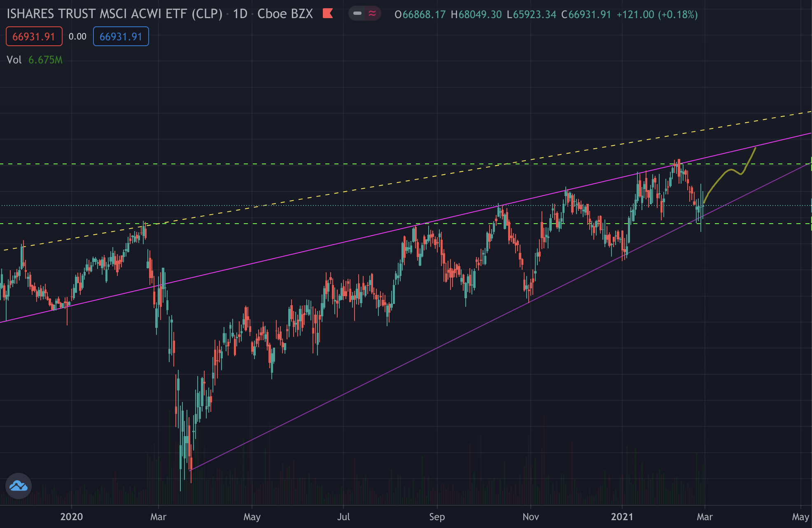Screen dimensions: 812x528
Task: Click the Jul label on the time axis
Action: pyautogui.click(x=343, y=516)
